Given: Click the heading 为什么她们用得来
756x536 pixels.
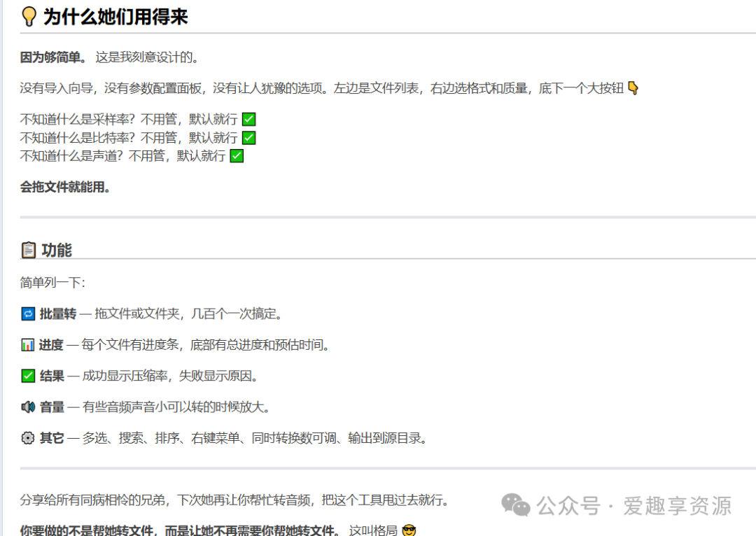Looking at the screenshot, I should (115, 17).
